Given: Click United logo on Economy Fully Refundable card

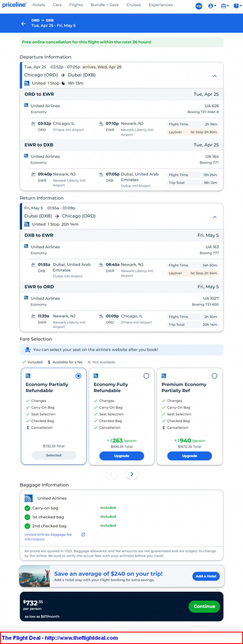Looking at the screenshot, I should click(96, 376).
